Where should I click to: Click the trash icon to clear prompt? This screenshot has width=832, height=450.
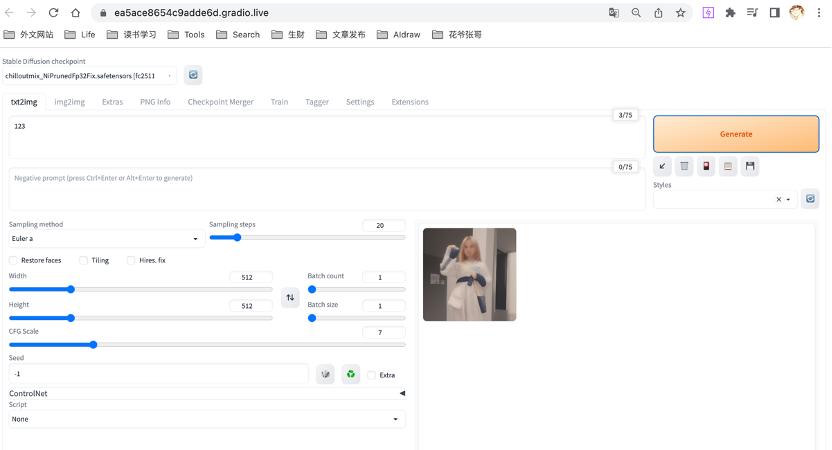point(684,166)
